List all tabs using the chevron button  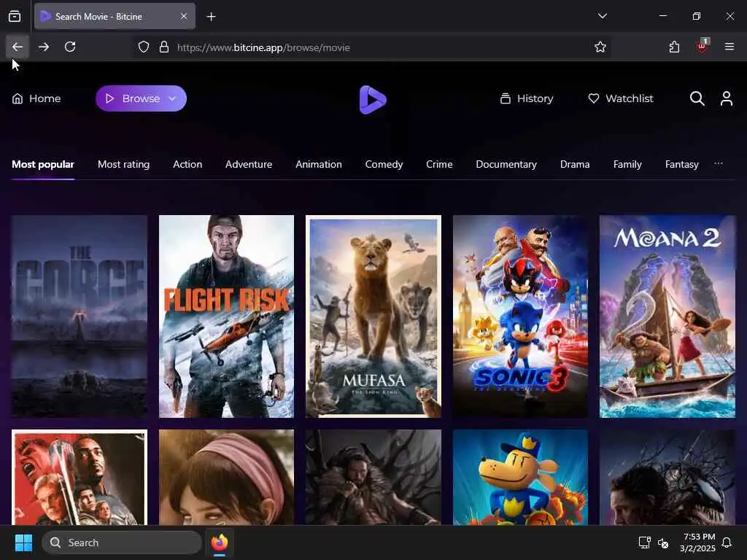[x=602, y=16]
